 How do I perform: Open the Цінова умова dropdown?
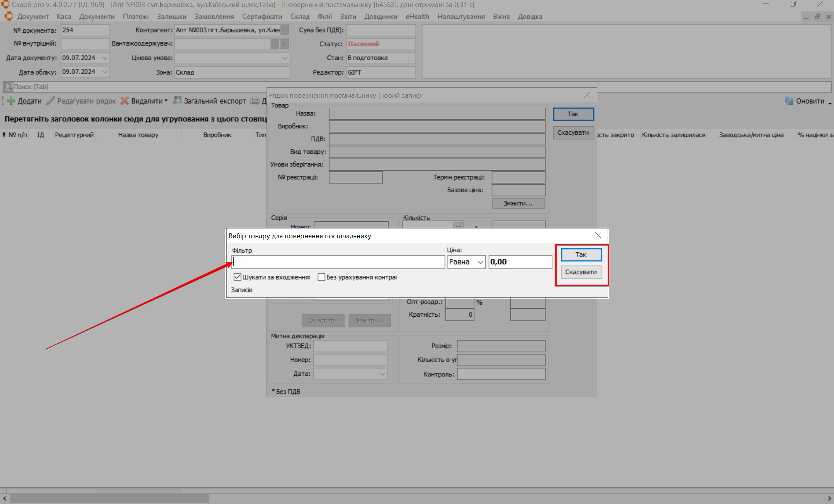point(285,58)
